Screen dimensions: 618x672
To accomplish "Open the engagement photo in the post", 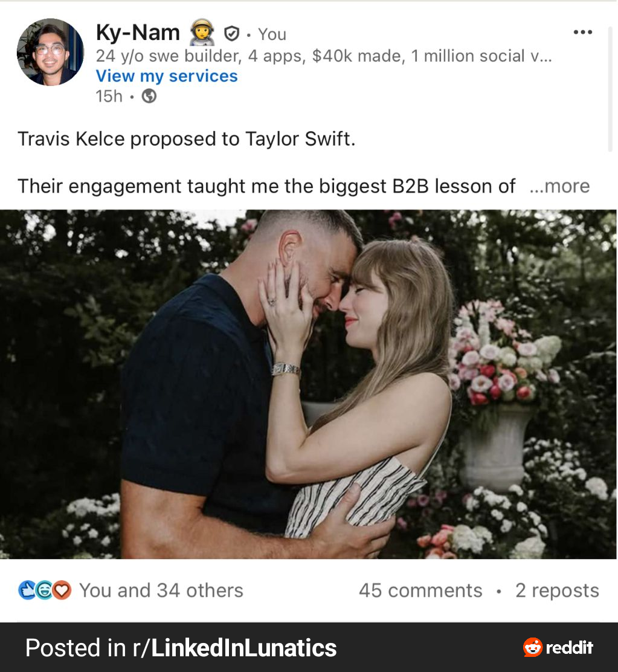I will point(308,384).
